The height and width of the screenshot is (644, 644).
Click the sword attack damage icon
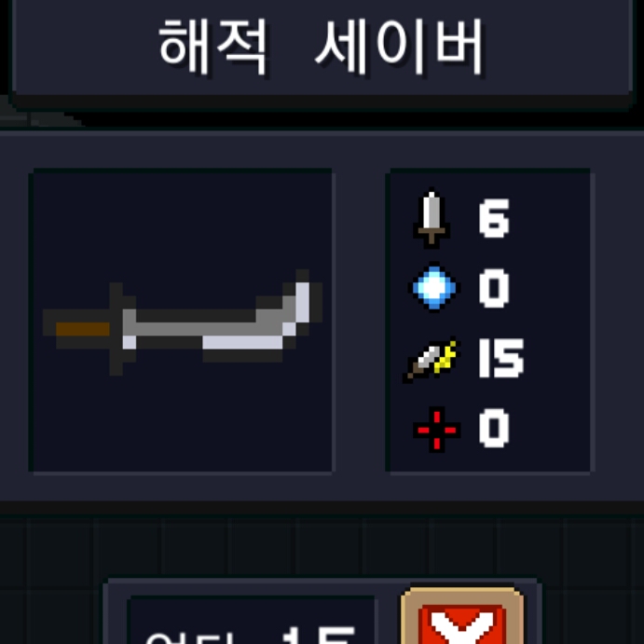click(x=431, y=218)
